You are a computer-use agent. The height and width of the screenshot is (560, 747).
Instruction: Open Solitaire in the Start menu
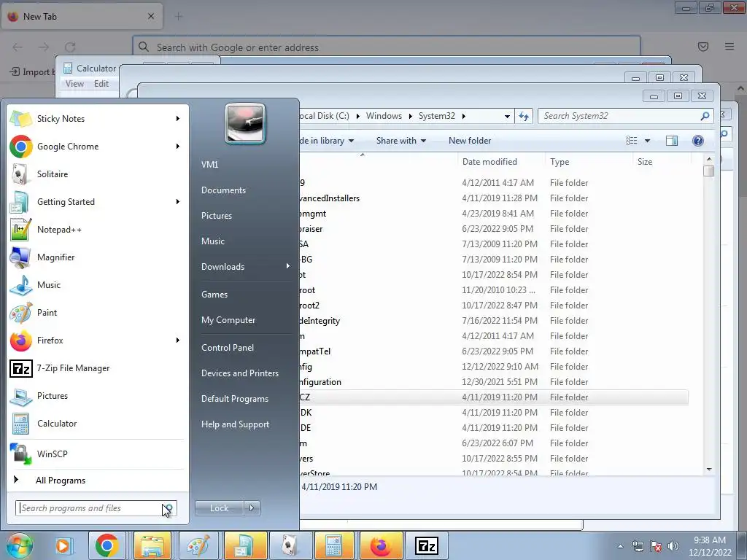pyautogui.click(x=96, y=174)
